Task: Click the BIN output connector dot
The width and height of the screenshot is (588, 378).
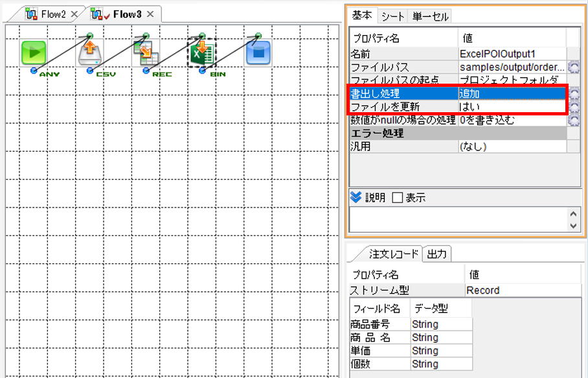Action: (x=203, y=70)
